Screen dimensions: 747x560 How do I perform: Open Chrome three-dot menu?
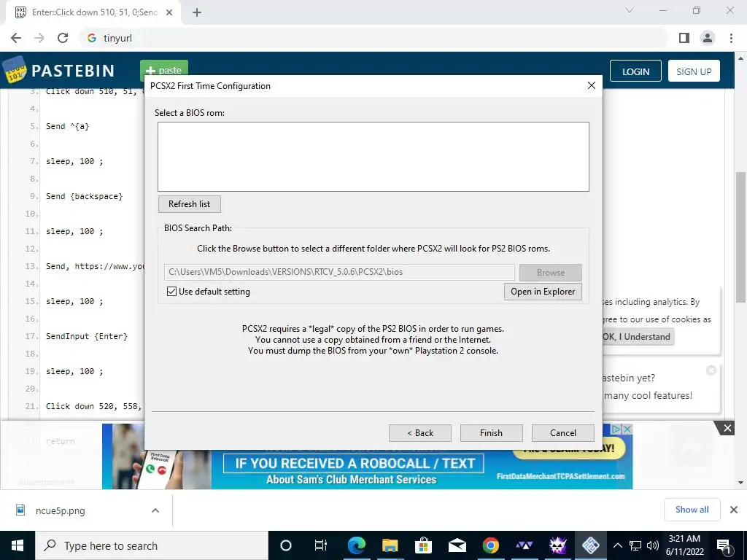coord(731,38)
